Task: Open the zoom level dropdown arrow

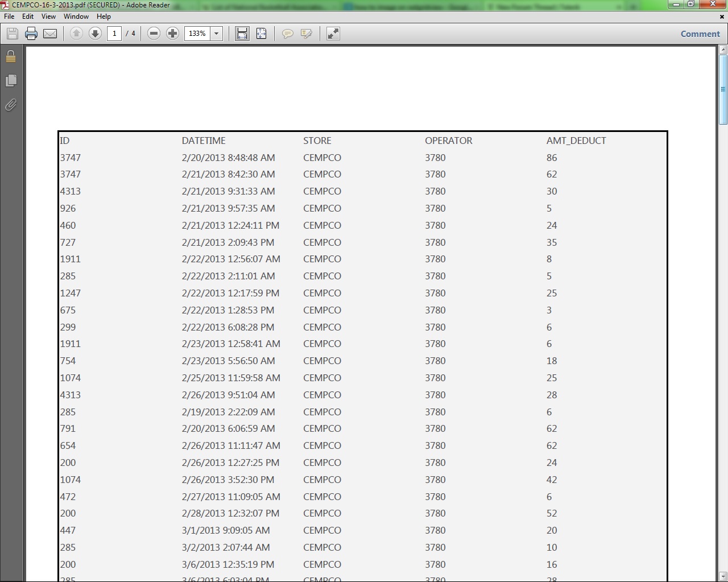Action: [216, 34]
